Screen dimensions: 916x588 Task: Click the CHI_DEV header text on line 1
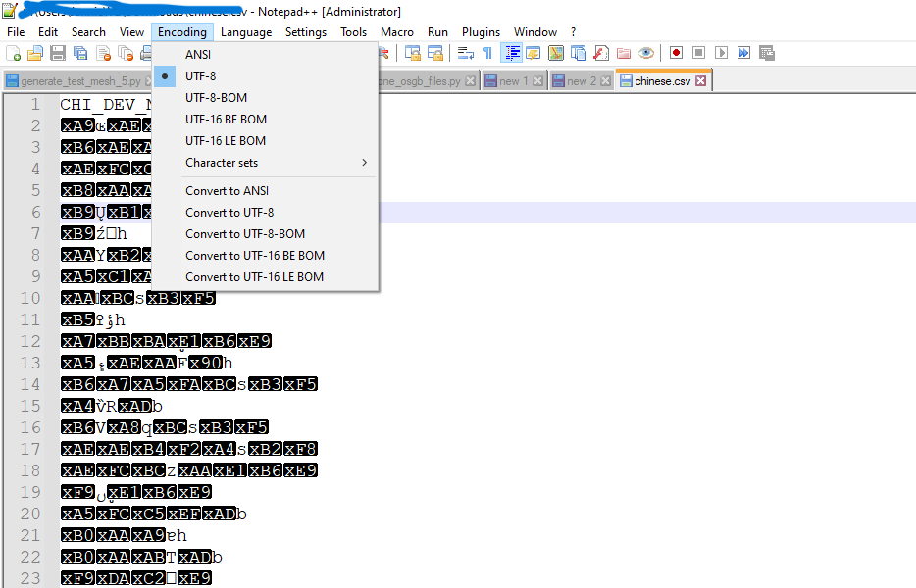(x=105, y=105)
